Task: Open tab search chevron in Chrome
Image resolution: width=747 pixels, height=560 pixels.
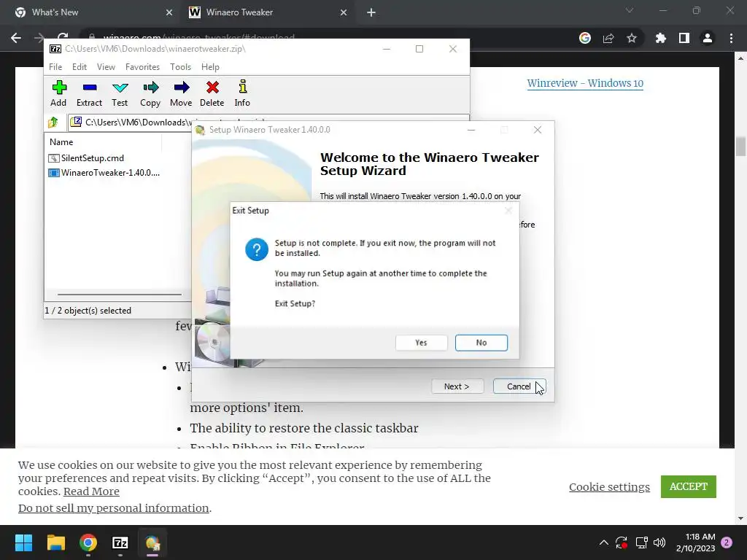Action: click(x=630, y=10)
